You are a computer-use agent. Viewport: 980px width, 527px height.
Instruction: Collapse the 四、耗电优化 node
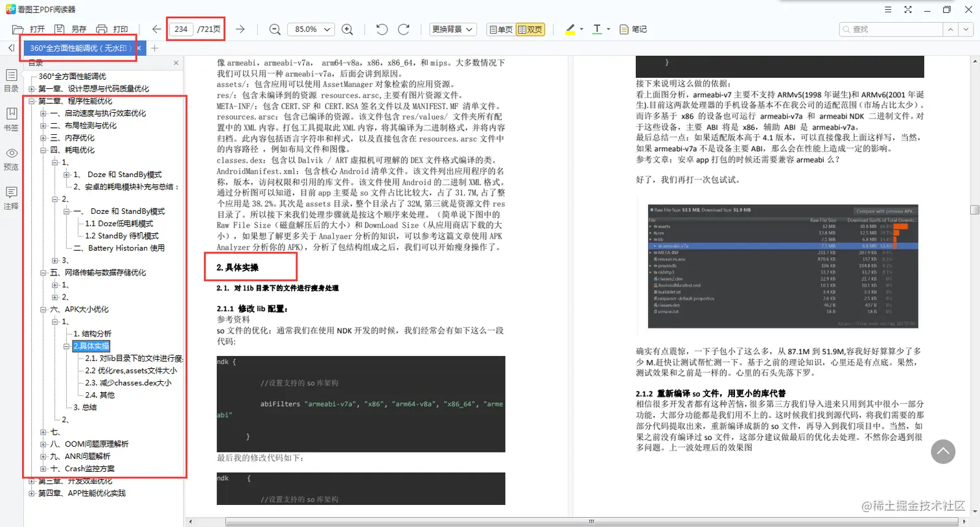point(43,150)
